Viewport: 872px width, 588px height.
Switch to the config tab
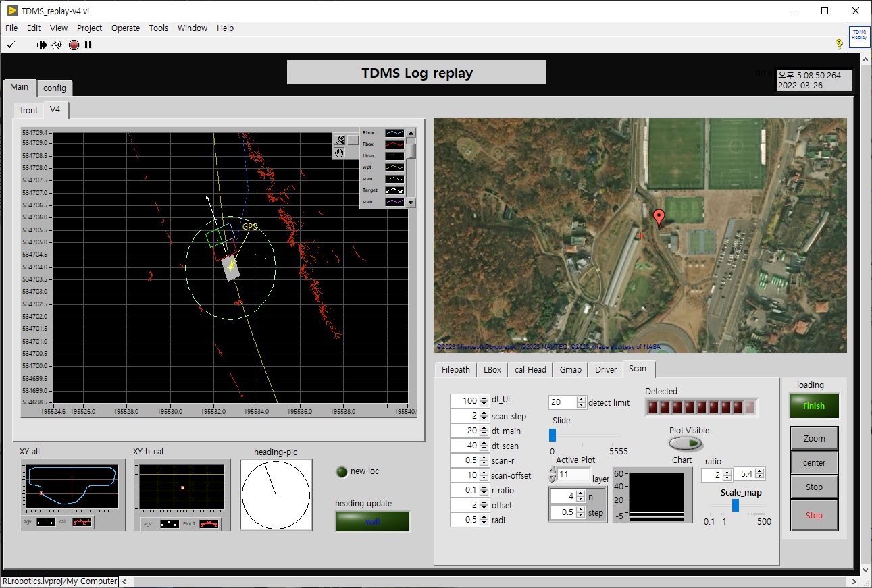[x=55, y=88]
